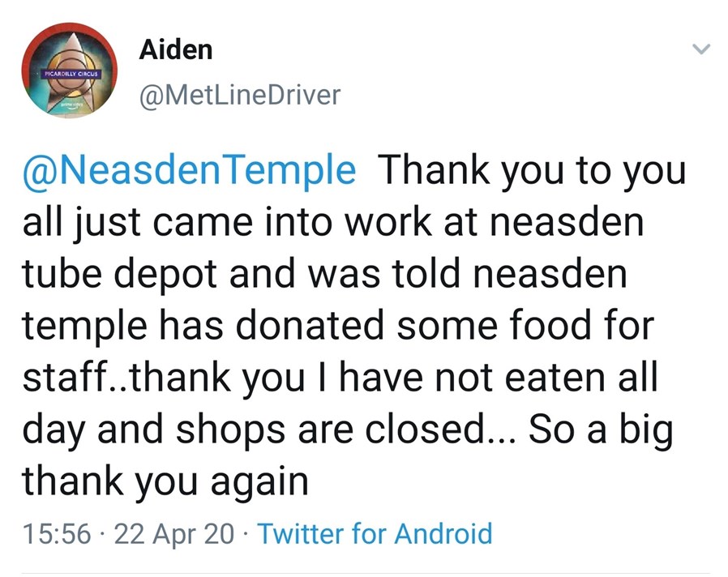
Task: Visit the @MetLineDriver handle
Action: 240,95
